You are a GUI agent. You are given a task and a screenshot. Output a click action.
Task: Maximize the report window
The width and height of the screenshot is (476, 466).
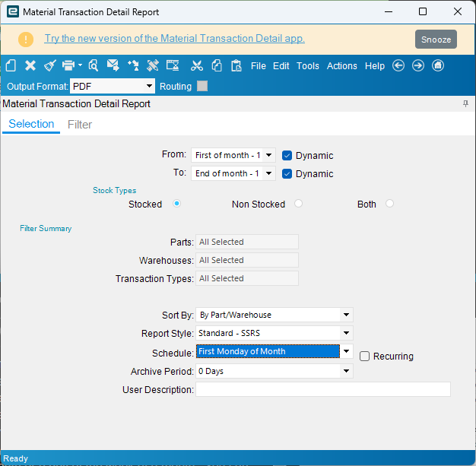(423, 11)
